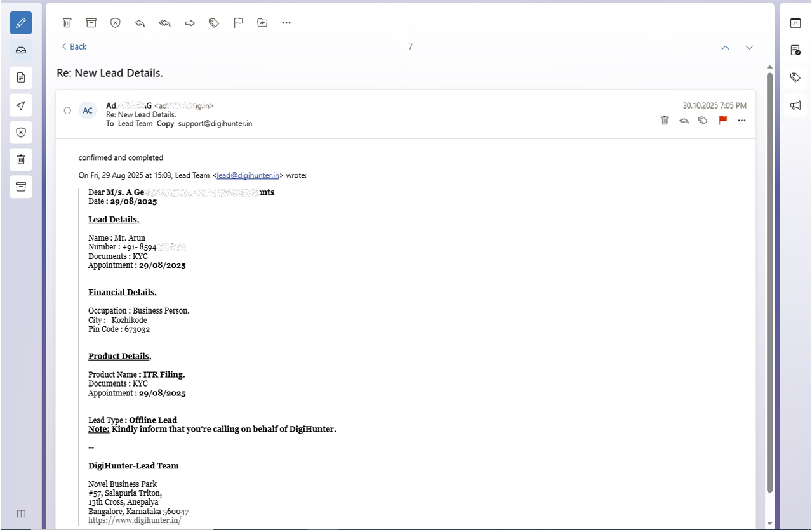Open the Inbox folder in left sidebar

pos(21,50)
